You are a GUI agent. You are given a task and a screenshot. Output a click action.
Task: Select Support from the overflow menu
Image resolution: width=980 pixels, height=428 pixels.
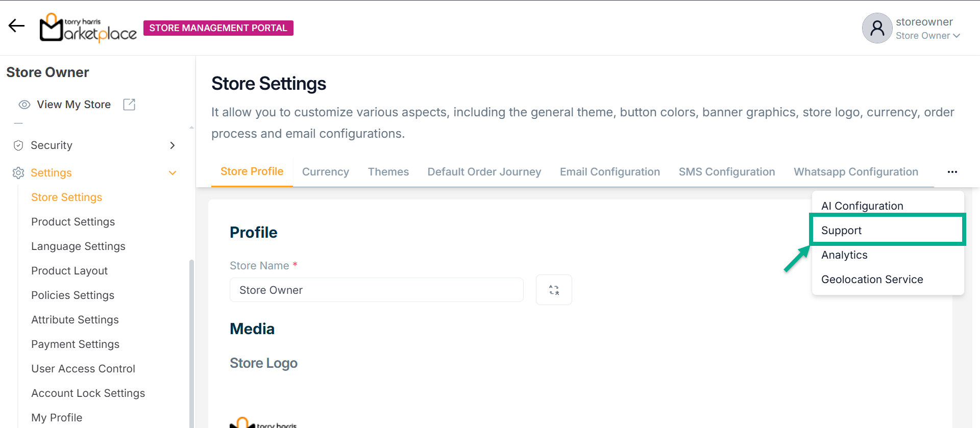tap(841, 231)
